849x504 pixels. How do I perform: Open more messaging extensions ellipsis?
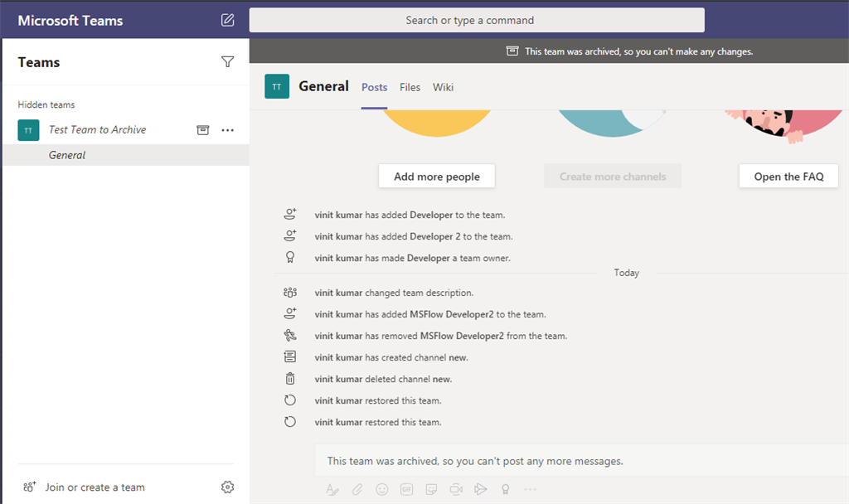click(530, 489)
